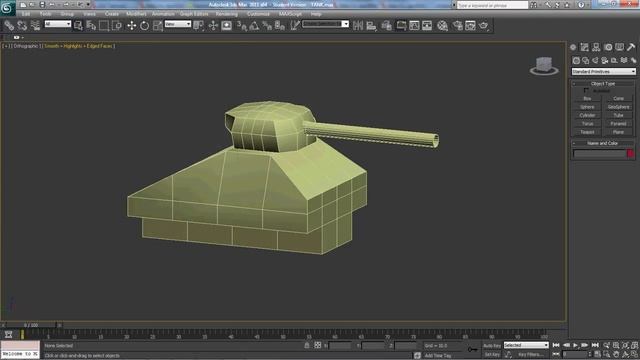Click the search keyword input field
Image resolution: width=640 pixels, height=360 pixels.
[492, 5]
